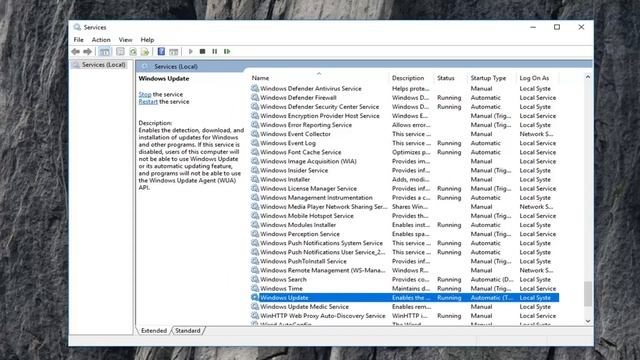The image size is (640, 360).
Task: Click gear icon beside Windows Event Log
Action: click(x=255, y=143)
